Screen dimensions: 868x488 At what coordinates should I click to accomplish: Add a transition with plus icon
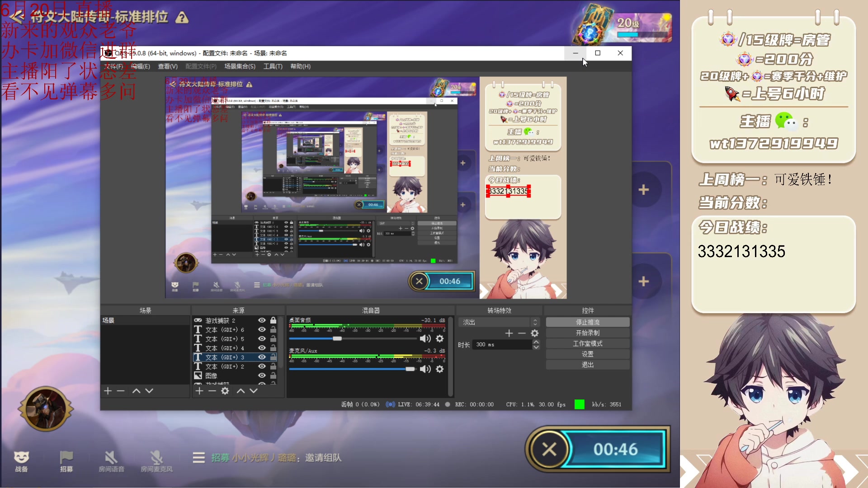click(x=509, y=333)
